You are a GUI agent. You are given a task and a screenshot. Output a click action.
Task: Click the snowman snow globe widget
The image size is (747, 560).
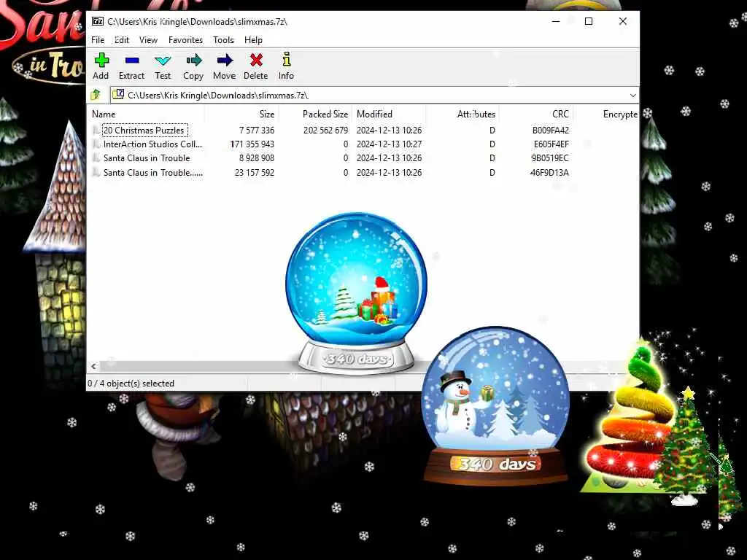pyautogui.click(x=495, y=405)
